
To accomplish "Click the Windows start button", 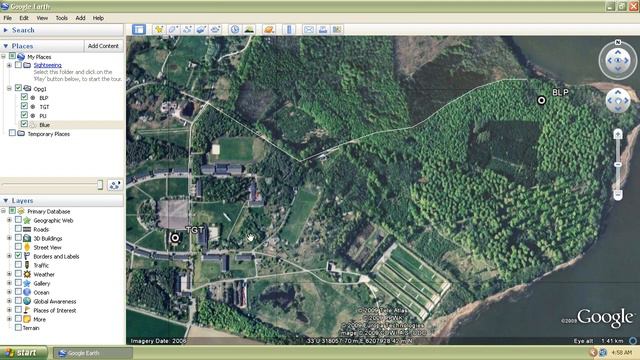I will point(24,353).
